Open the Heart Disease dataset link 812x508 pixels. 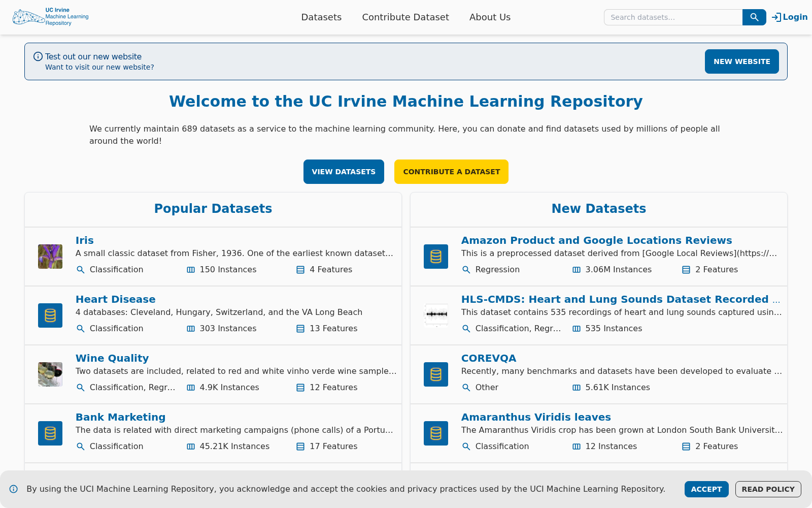coord(116,299)
